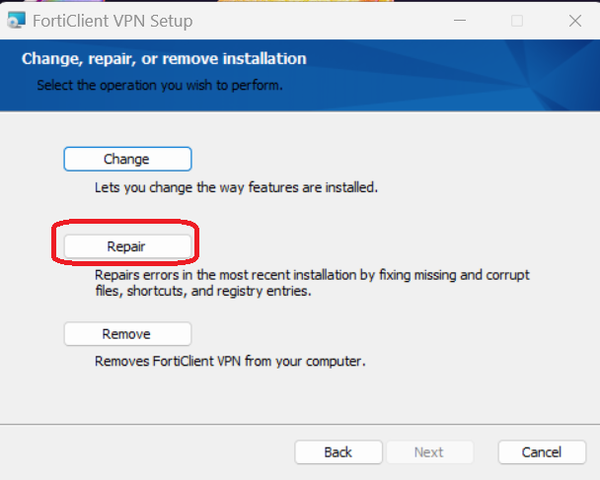Click the "Change, repair, or remove installation" heading
The image size is (600, 480).
164,59
